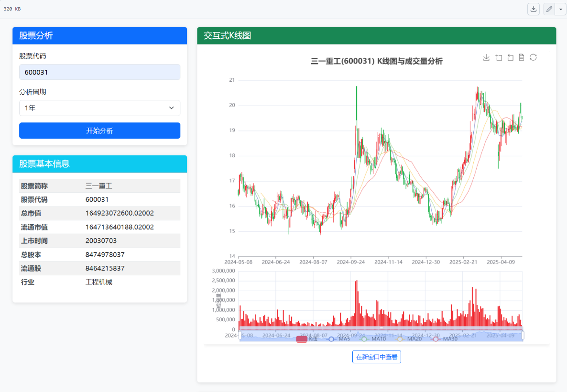Select the 上市时间 value 20030703
Viewport: 567px width, 392px height.
click(x=101, y=240)
